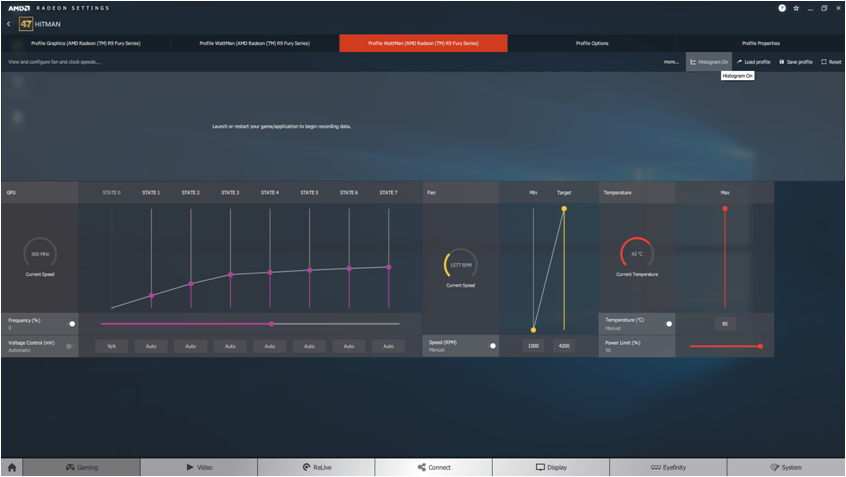Click the more... link

point(671,62)
